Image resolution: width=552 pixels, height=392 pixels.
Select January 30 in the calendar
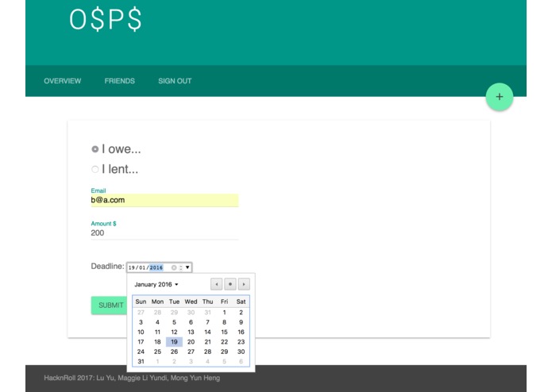pos(241,352)
